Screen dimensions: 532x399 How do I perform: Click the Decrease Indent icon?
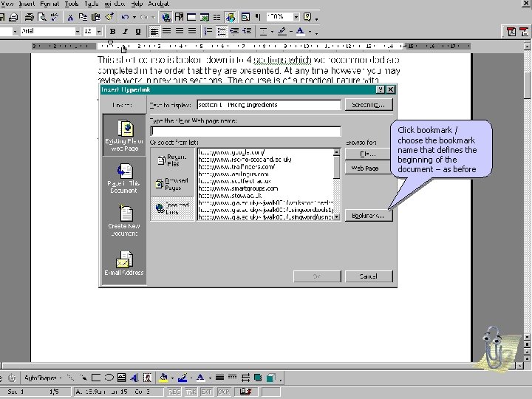pyautogui.click(x=234, y=31)
